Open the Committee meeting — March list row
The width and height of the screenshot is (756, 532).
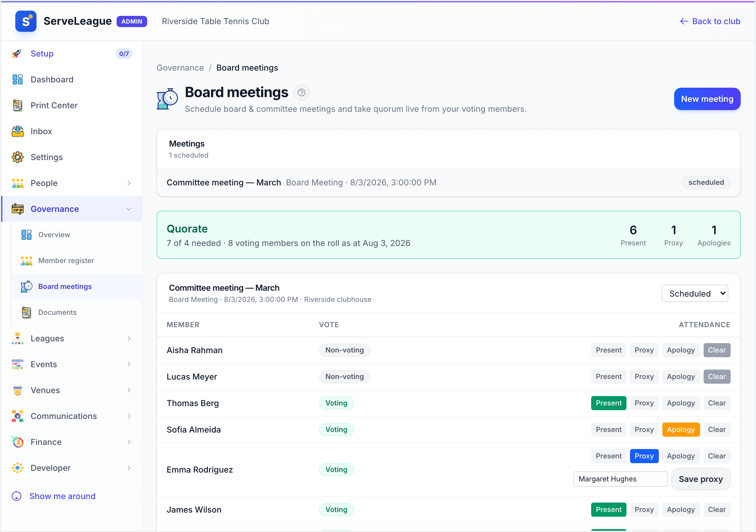[448, 182]
